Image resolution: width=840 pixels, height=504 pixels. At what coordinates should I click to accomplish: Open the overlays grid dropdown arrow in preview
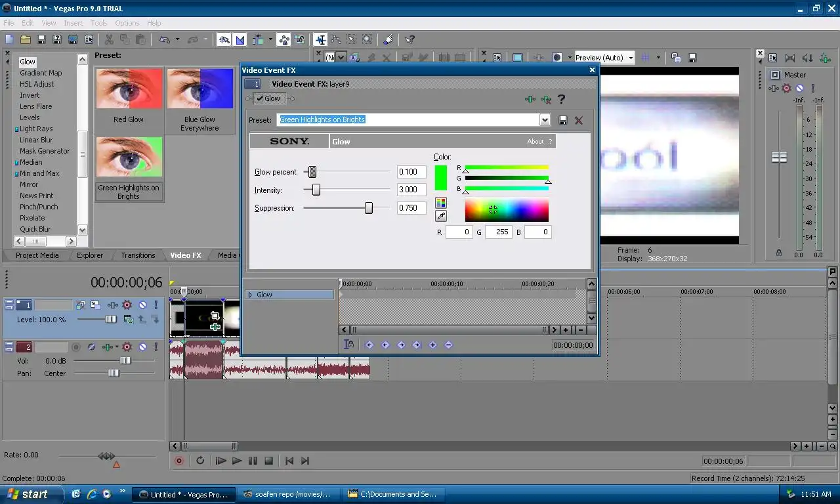click(658, 58)
